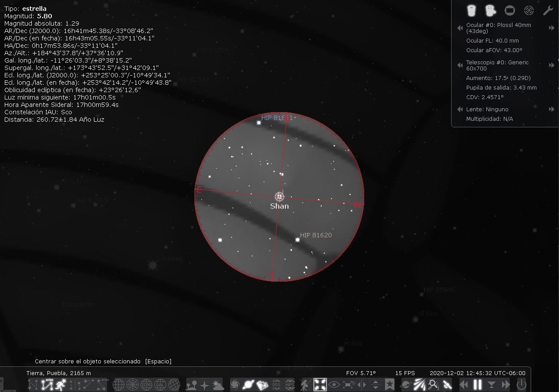The height and width of the screenshot is (392, 559).
Task: Set time to now button
Action: point(492,385)
